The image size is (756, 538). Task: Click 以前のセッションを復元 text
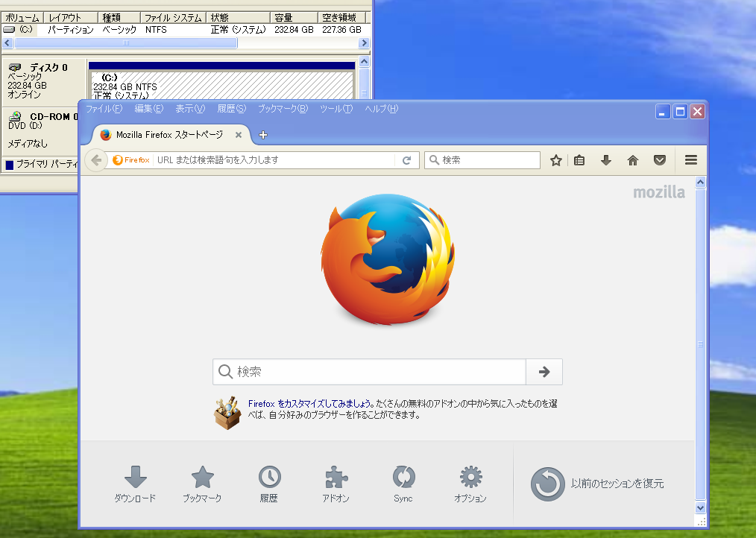[x=617, y=484]
